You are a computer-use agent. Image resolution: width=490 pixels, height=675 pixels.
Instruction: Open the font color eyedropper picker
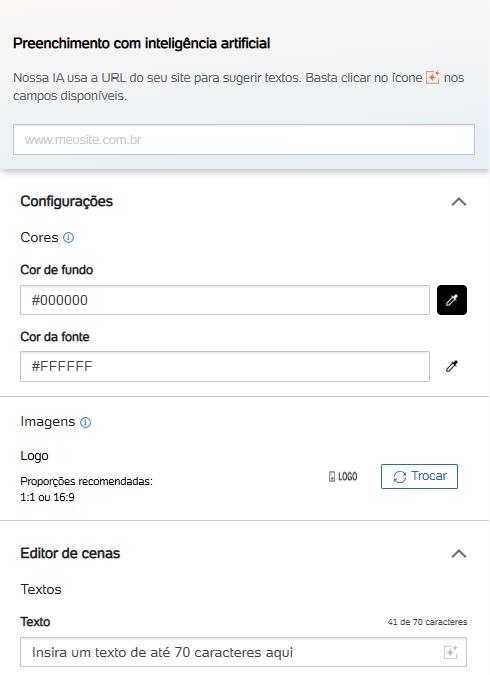tap(452, 366)
